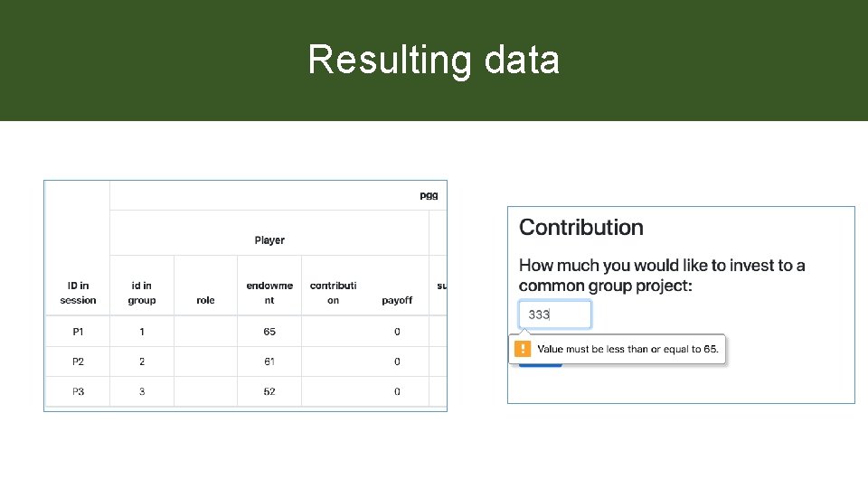
Task: Click the 'endowment' column header
Action: (x=269, y=293)
